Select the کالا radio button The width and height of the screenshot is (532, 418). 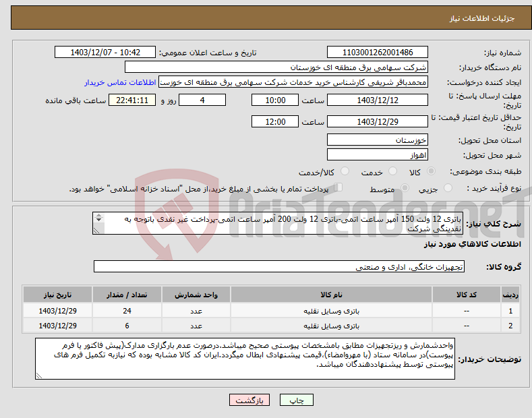click(x=431, y=171)
